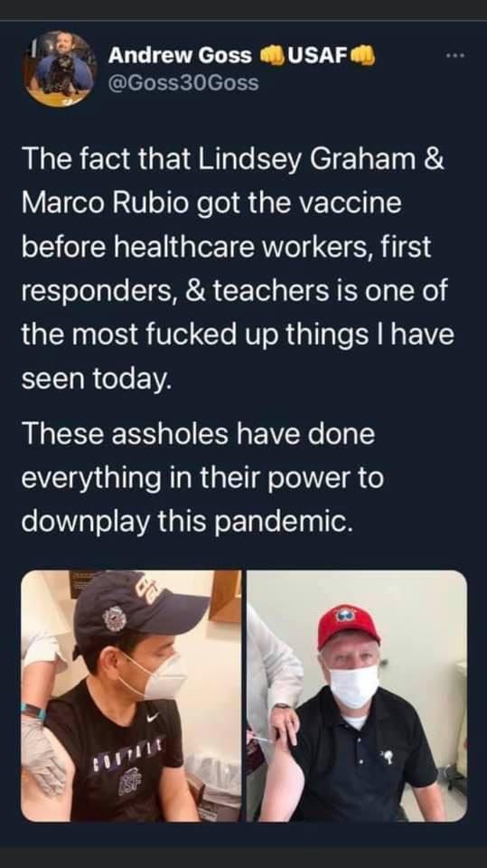Open the left vaccine photo with navy cap
This screenshot has width=487, height=868.
click(x=131, y=696)
